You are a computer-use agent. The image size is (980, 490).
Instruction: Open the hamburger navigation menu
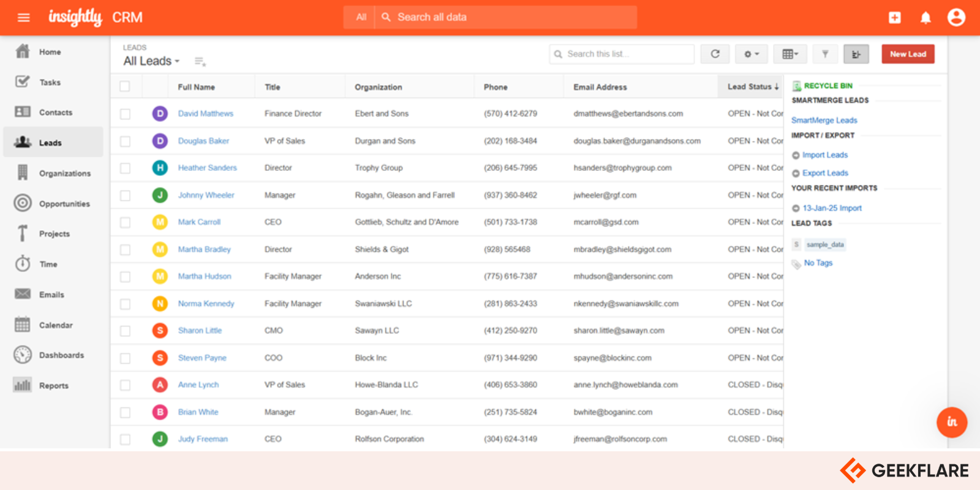coord(24,17)
